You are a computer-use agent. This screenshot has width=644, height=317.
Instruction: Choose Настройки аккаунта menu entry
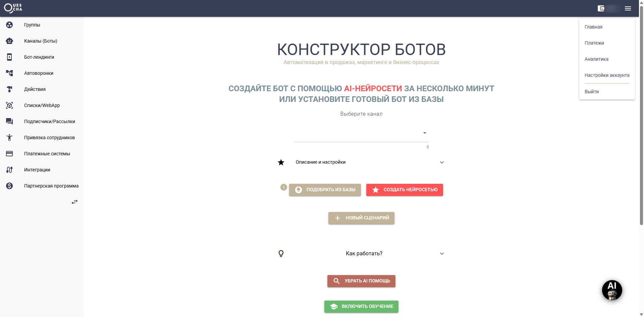(x=607, y=75)
